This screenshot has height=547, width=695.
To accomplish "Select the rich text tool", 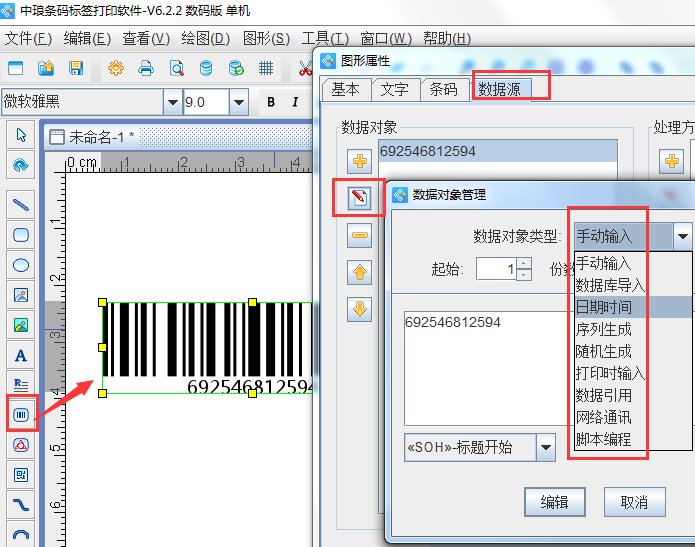I will point(21,384).
